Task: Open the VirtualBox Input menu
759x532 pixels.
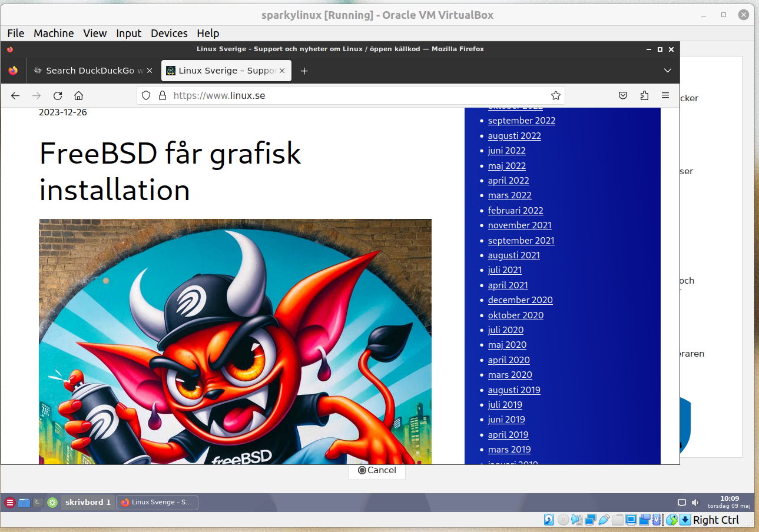Action: tap(129, 33)
